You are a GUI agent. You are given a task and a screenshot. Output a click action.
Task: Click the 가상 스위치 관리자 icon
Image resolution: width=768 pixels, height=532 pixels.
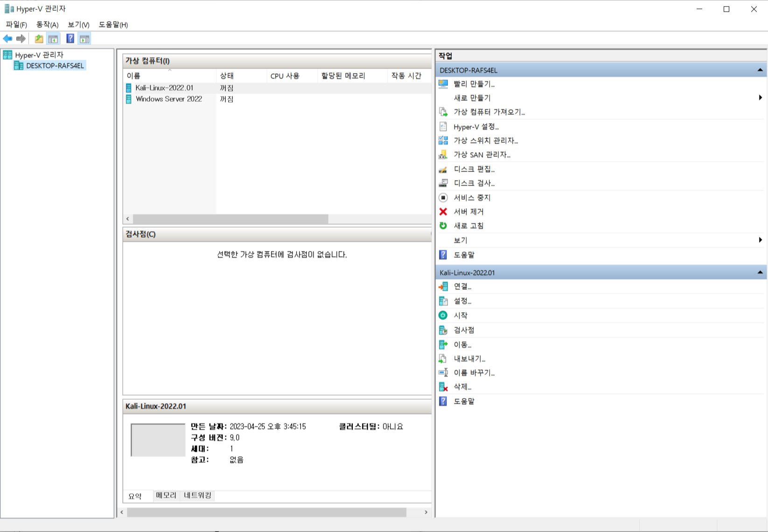tap(443, 140)
